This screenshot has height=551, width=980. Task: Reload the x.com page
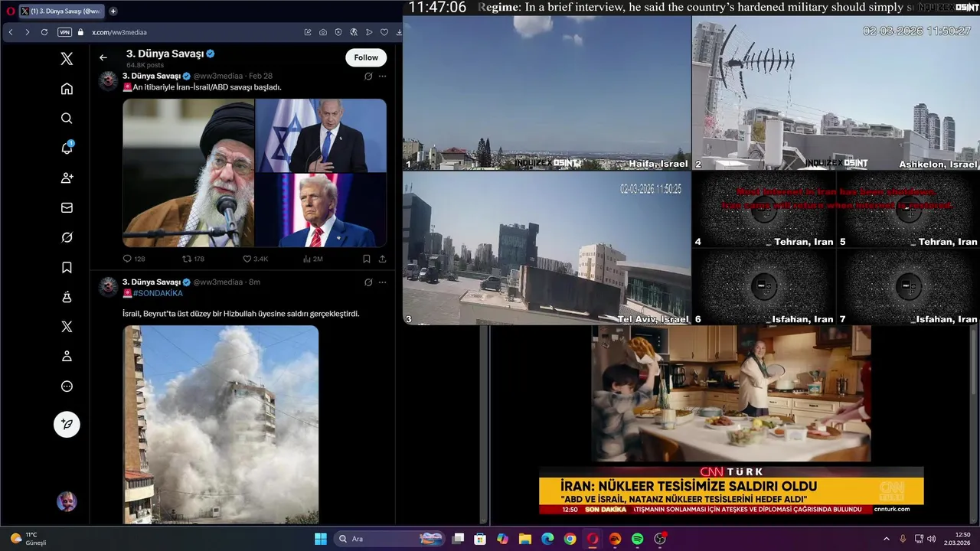[44, 32]
